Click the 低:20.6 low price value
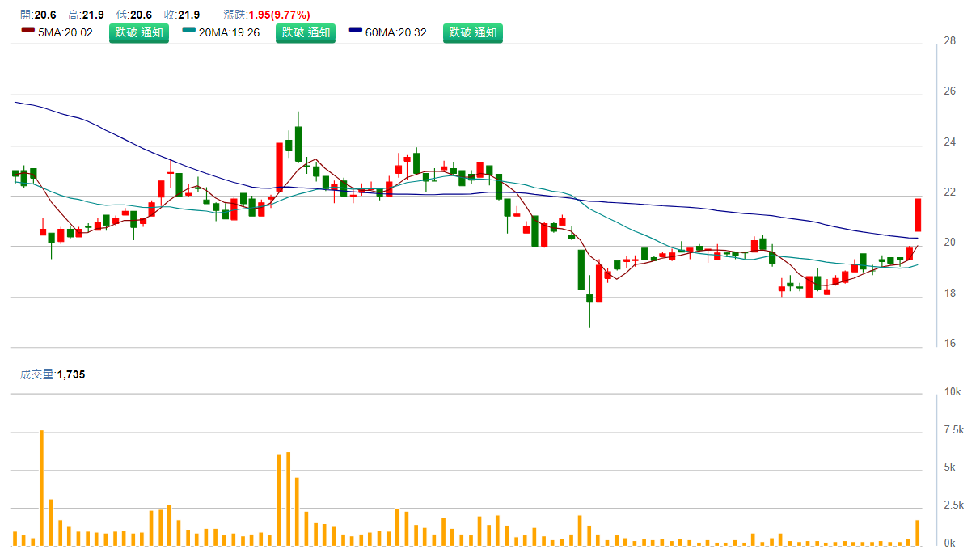This screenshot has height=558, width=980. tap(133, 15)
